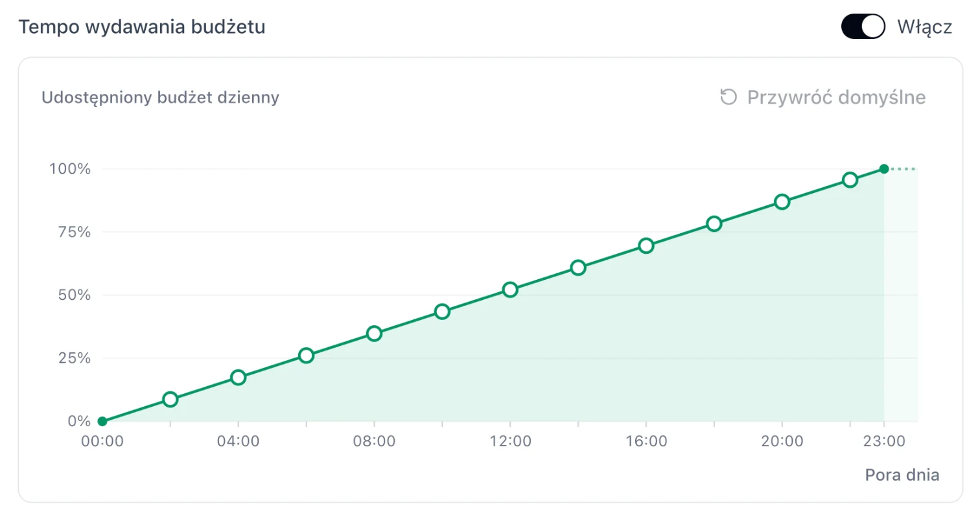The width and height of the screenshot is (980, 513).
Task: Click the chart handle above 16:00
Action: 646,245
